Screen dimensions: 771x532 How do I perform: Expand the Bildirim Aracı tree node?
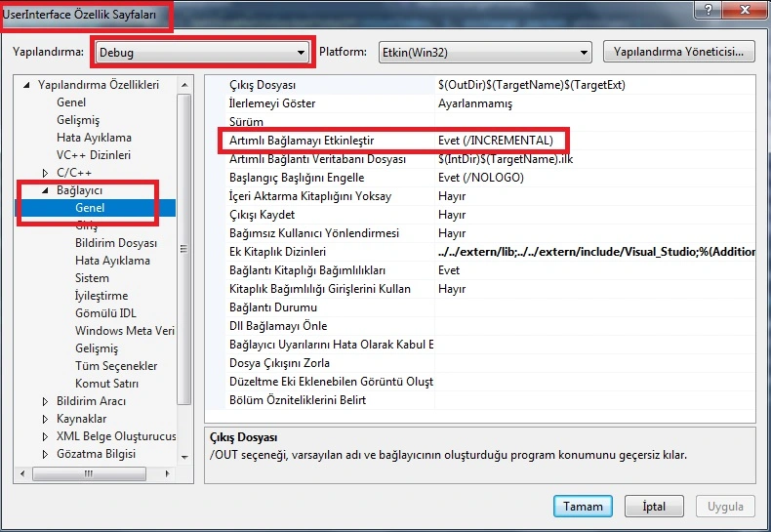(x=45, y=401)
